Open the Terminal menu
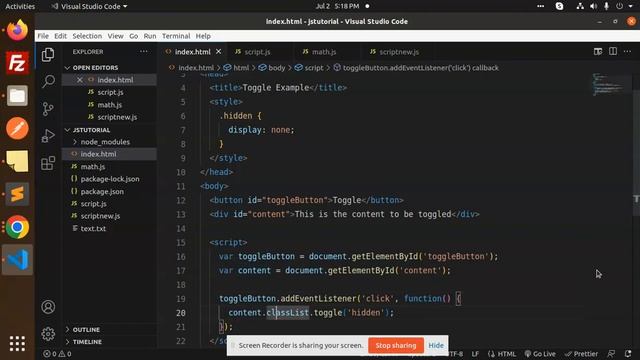 [x=176, y=36]
